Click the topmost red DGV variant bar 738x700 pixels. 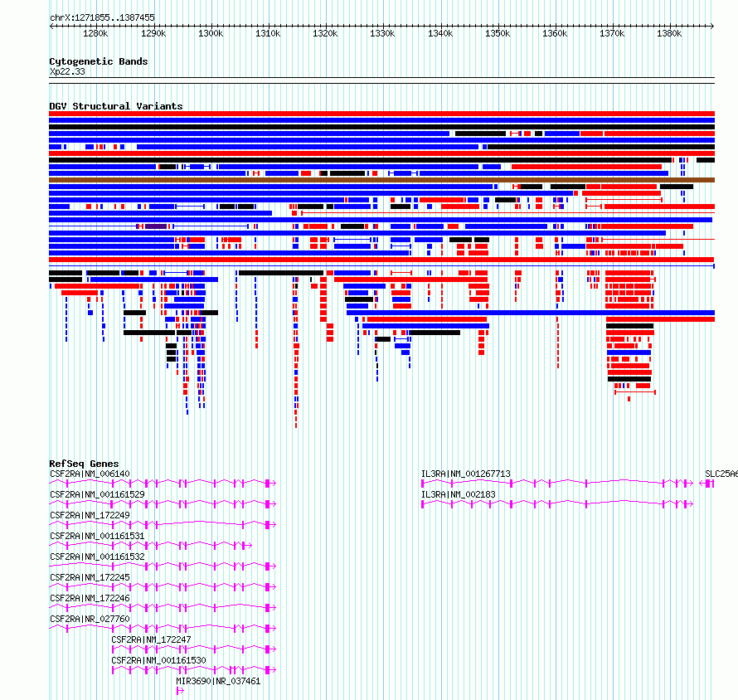click(x=381, y=114)
